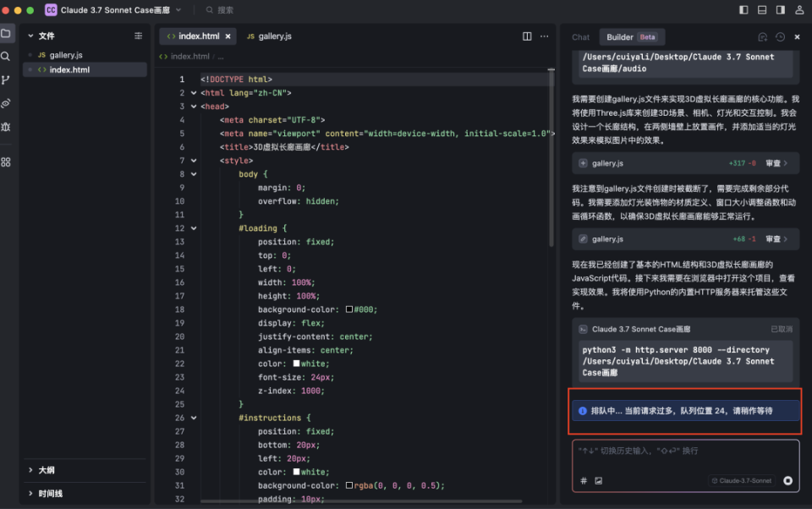Click the DOCTYPE html line of code
Screen dimensions: 812x509
tap(236, 79)
